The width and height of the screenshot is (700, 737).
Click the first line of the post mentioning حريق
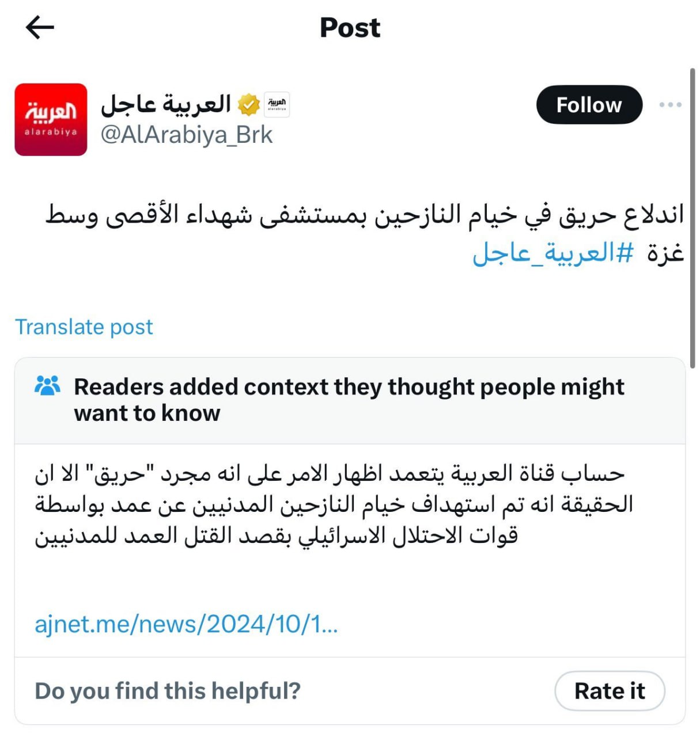tap(364, 214)
